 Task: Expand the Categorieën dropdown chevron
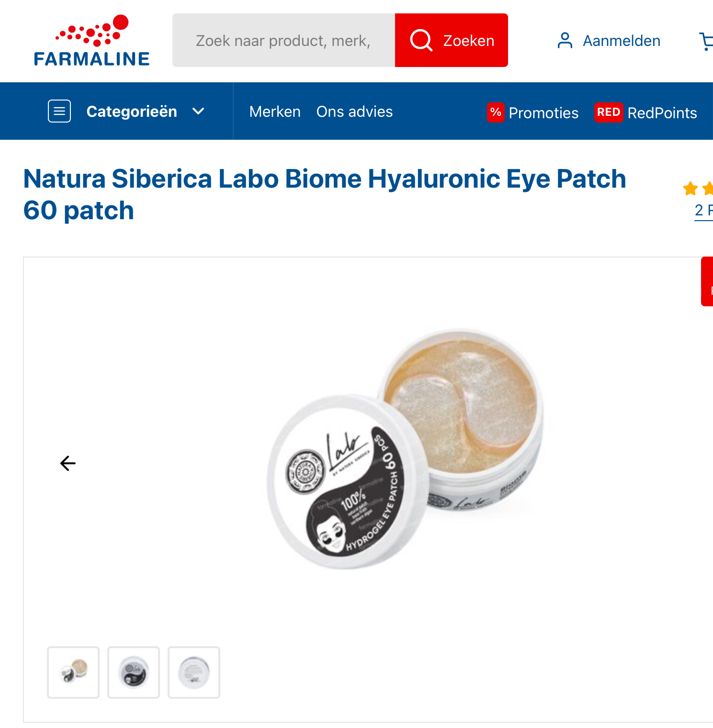click(x=198, y=112)
